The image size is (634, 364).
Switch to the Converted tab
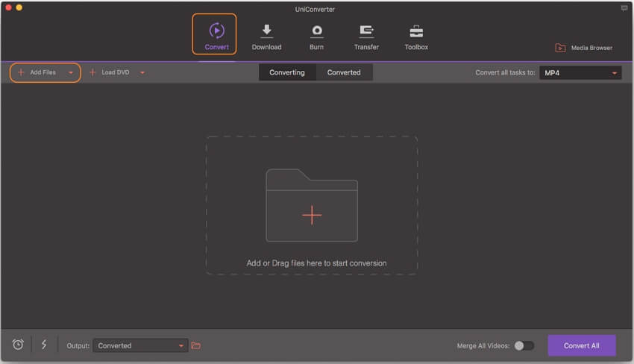click(x=344, y=72)
